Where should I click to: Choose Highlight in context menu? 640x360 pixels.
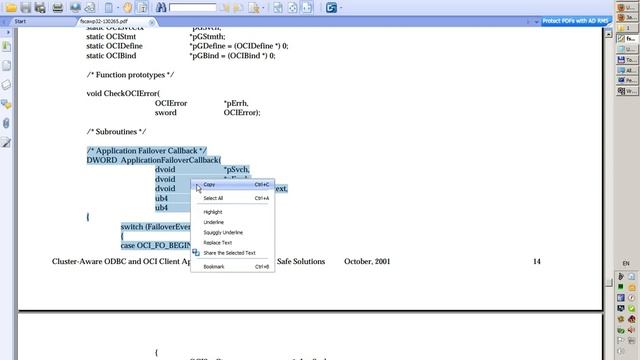[x=232, y=212]
